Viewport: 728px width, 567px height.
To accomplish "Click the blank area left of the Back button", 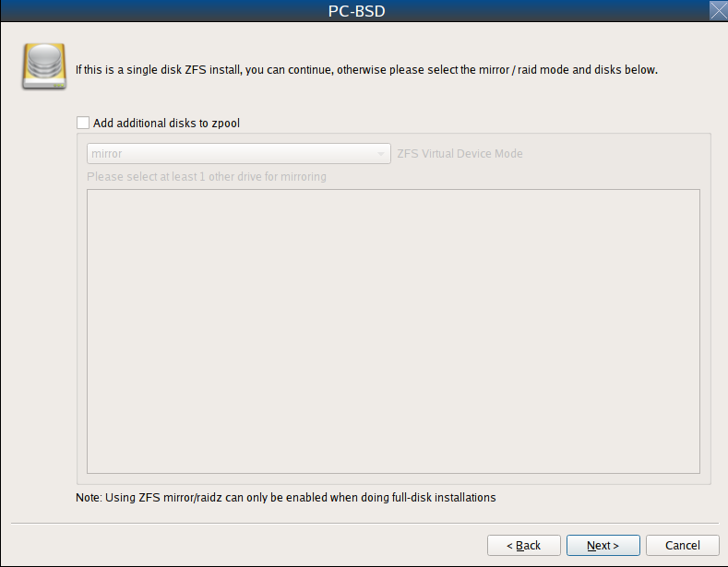I will (x=246, y=545).
